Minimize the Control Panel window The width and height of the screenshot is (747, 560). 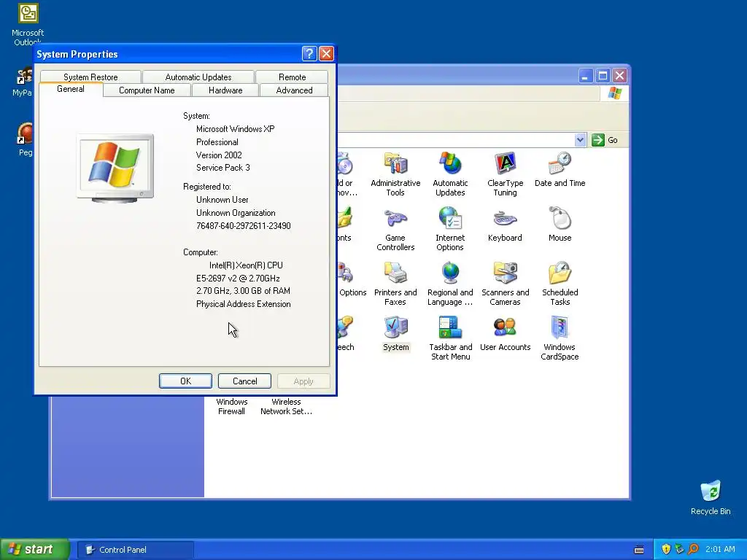[x=586, y=75]
